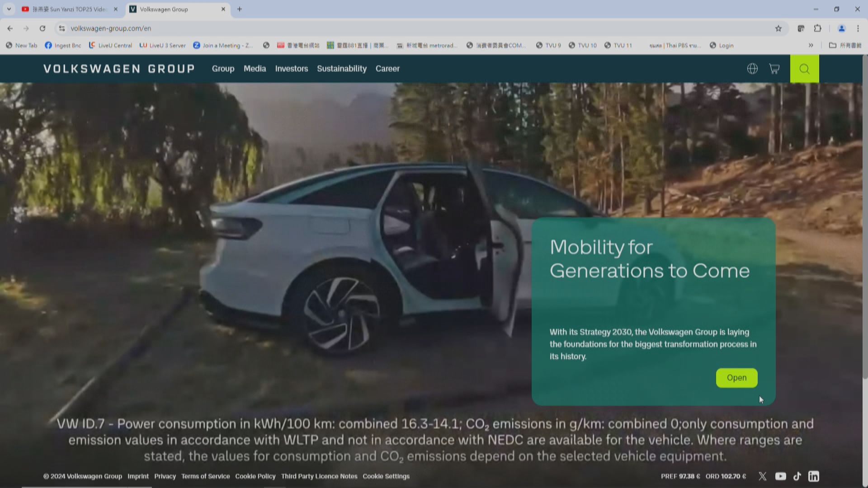Click the shopping cart icon
The width and height of the screenshot is (868, 488).
pyautogui.click(x=775, y=68)
